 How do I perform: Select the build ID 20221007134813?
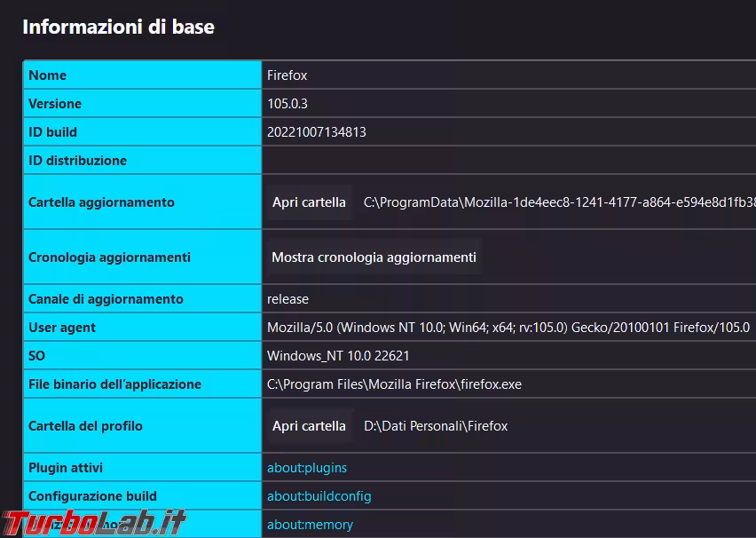click(x=317, y=132)
